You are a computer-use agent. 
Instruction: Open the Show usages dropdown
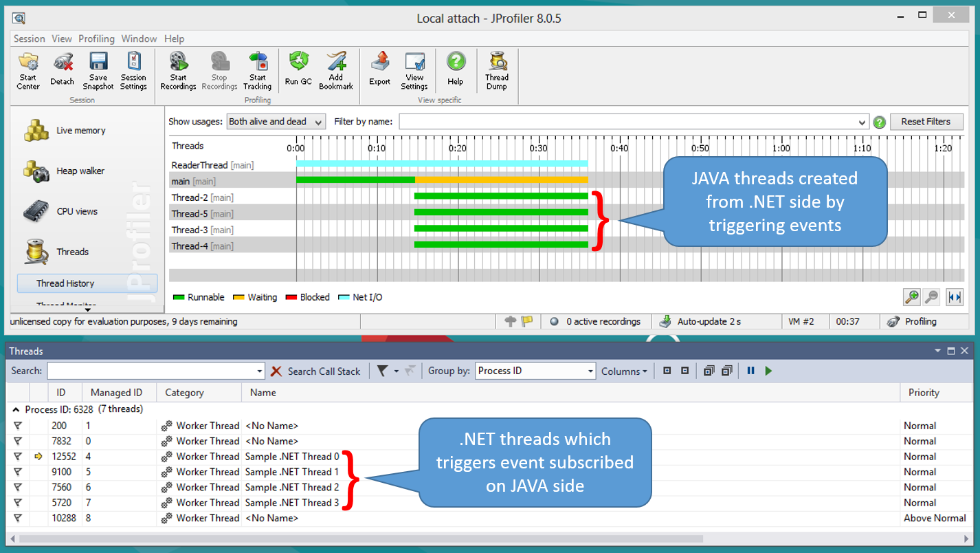click(276, 122)
